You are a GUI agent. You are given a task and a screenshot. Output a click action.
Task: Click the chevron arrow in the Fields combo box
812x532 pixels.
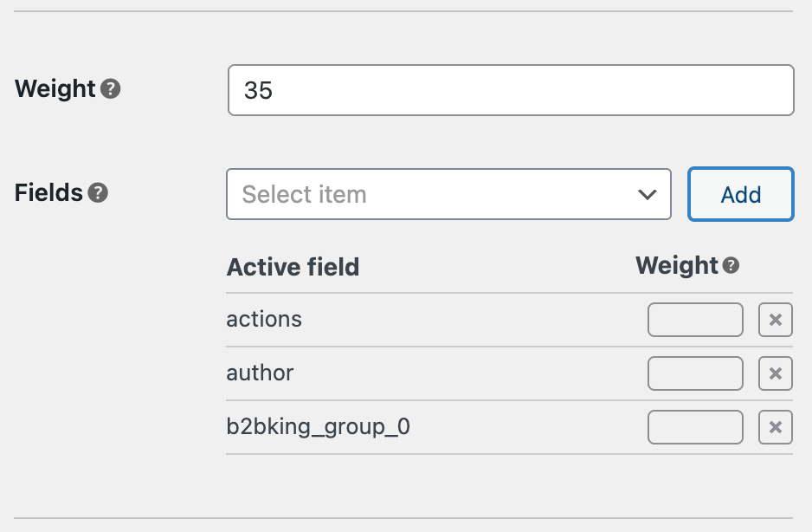pos(648,194)
